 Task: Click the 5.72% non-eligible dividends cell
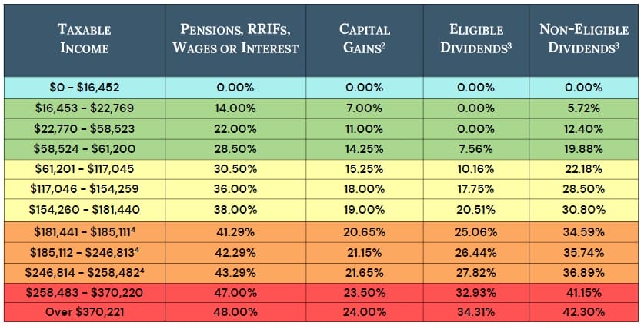tap(582, 108)
